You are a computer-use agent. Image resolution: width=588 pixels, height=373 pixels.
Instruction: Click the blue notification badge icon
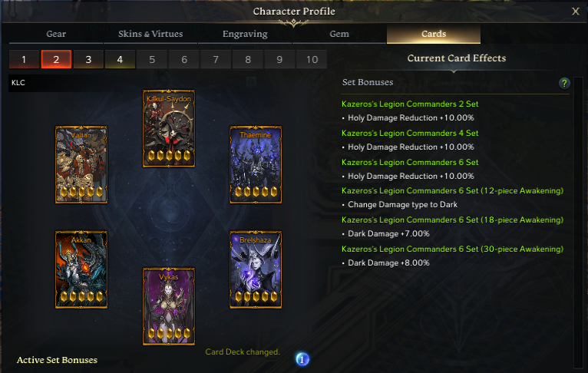(x=302, y=359)
